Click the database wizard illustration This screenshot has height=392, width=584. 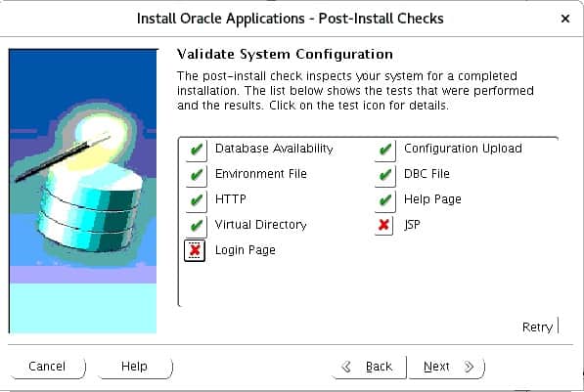pyautogui.click(x=83, y=191)
